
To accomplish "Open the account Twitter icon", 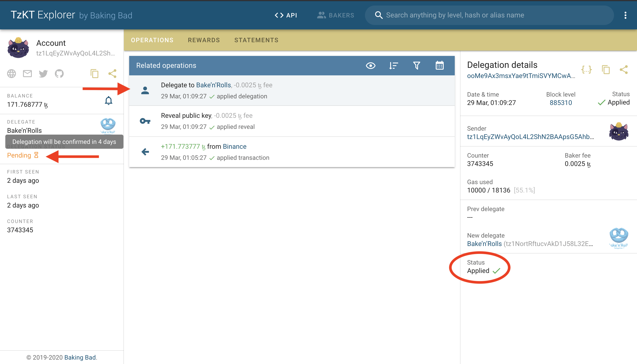I will point(43,74).
